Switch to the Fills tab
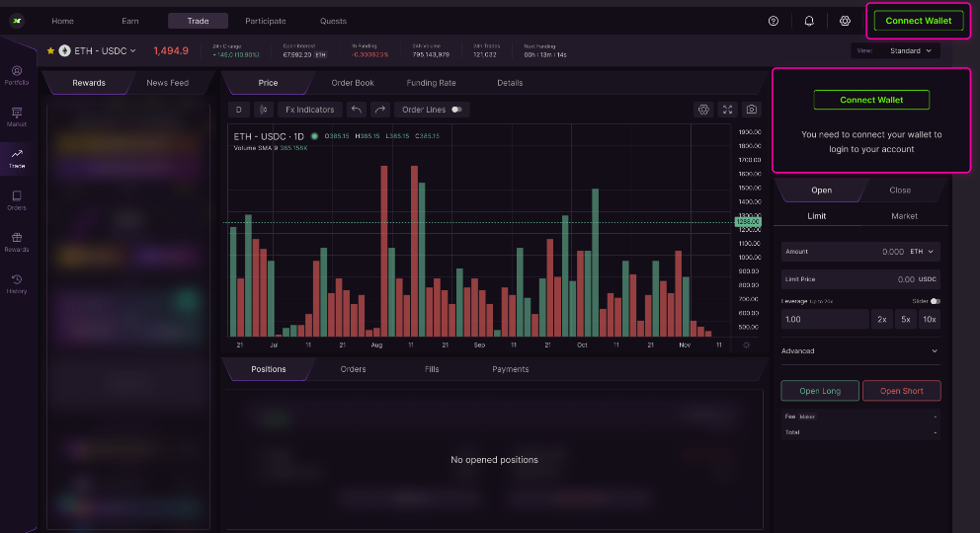The height and width of the screenshot is (533, 980). coord(432,369)
